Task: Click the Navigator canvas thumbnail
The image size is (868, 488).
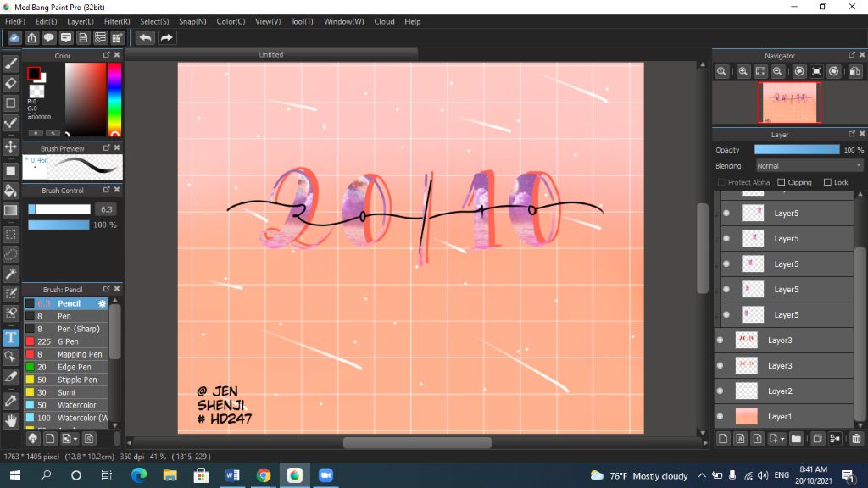Action: tap(789, 103)
